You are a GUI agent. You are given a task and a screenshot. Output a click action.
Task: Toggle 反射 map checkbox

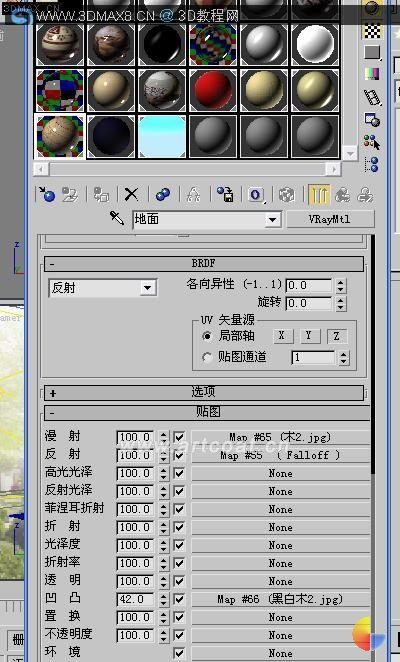click(179, 456)
